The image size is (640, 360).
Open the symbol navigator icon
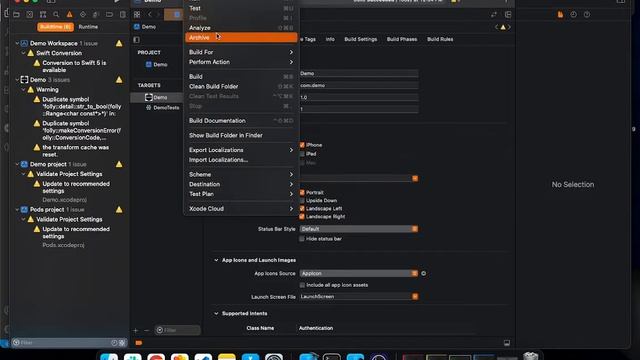(x=43, y=15)
